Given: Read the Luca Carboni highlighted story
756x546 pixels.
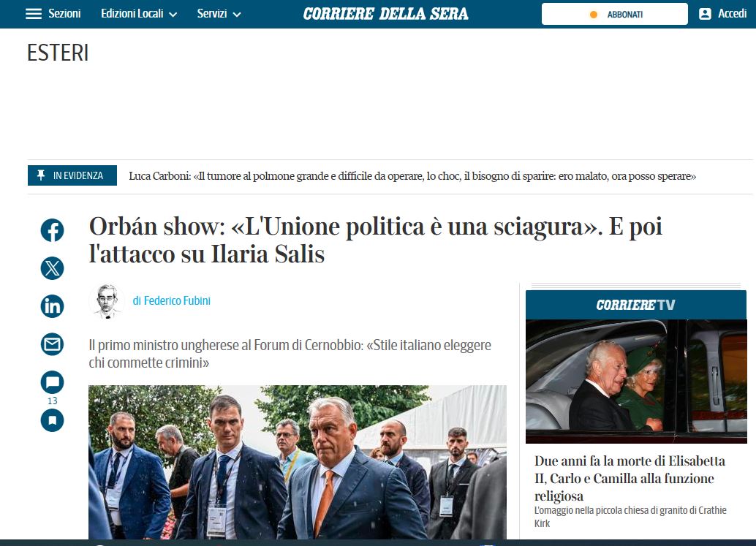Looking at the screenshot, I should point(412,176).
